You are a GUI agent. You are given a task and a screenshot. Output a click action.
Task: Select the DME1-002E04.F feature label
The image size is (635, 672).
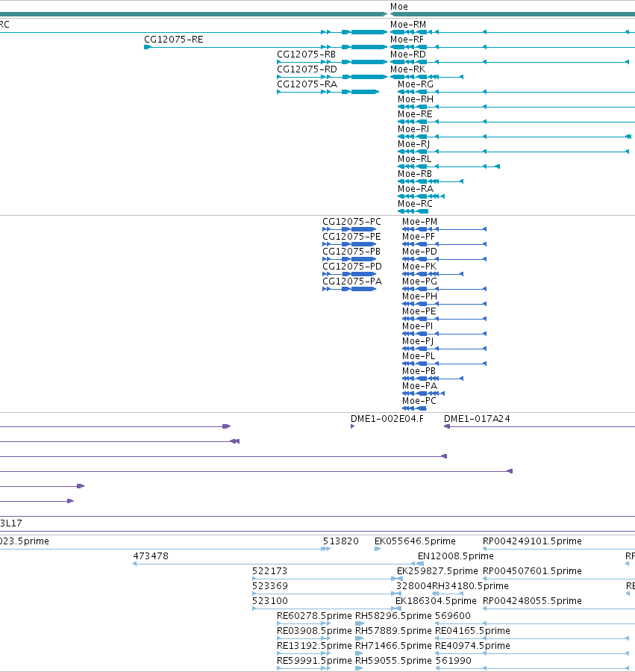point(387,419)
